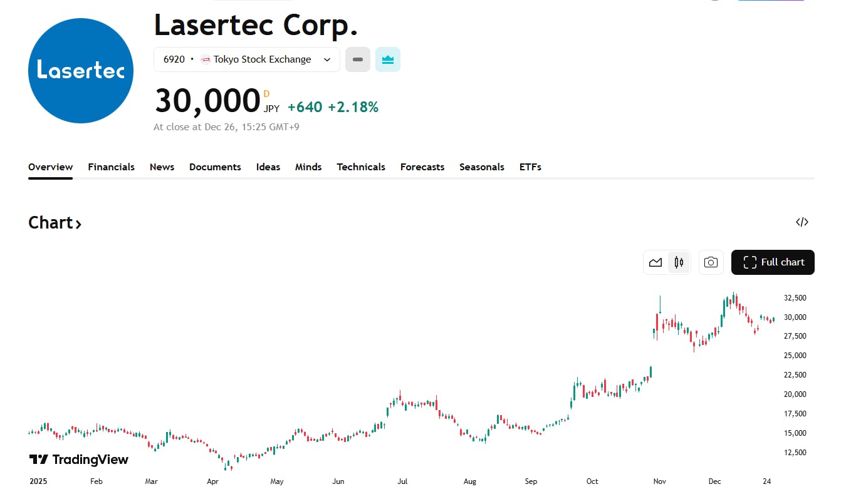Viewport: 846px width, 504px height.
Task: Go to the Forecasts tab
Action: click(x=422, y=167)
